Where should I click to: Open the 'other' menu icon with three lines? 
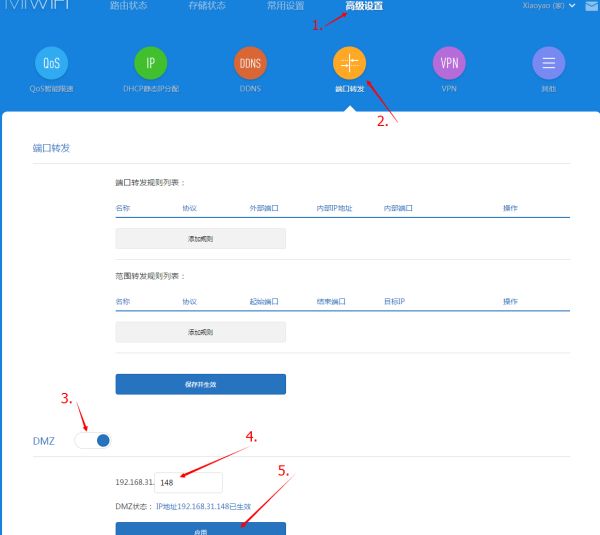548,63
